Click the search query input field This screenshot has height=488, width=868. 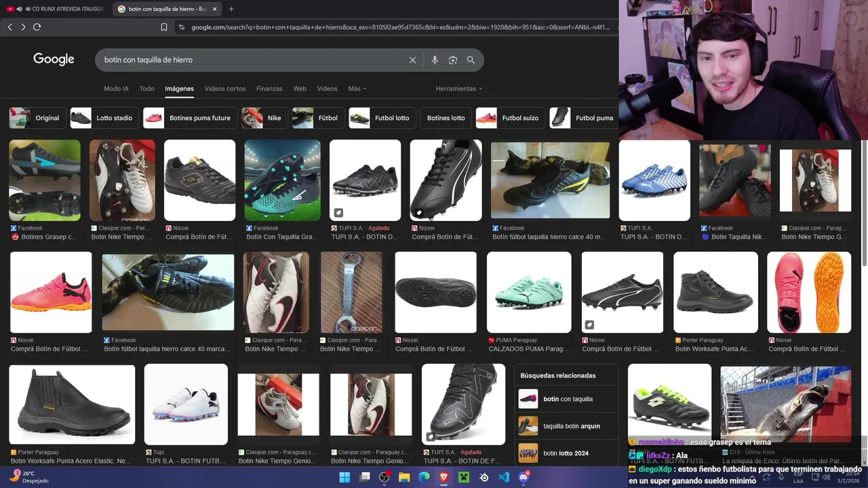point(251,60)
